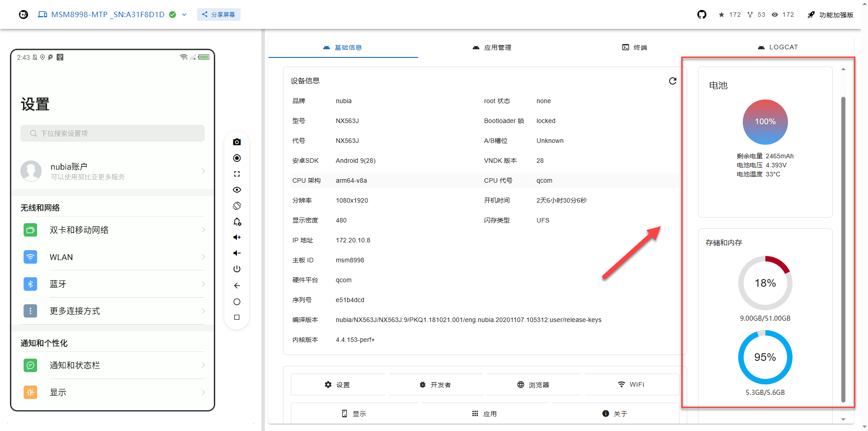Click the 开发者 developer button
The width and height of the screenshot is (868, 431).
(x=435, y=385)
